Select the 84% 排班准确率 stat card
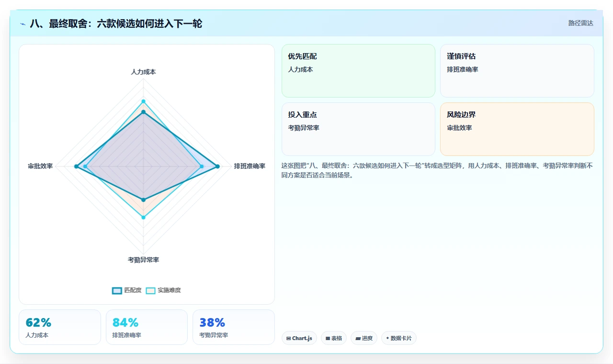The image size is (613, 364). coord(147,327)
